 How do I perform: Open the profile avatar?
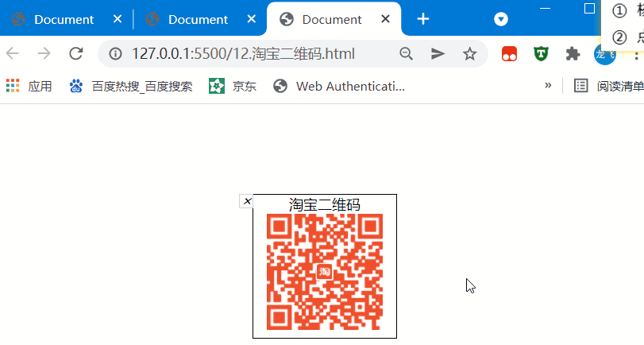pos(604,54)
